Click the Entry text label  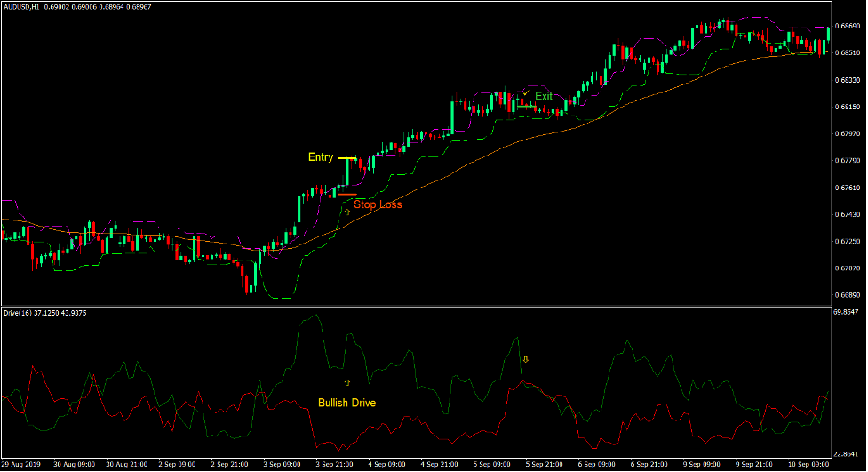pos(321,157)
